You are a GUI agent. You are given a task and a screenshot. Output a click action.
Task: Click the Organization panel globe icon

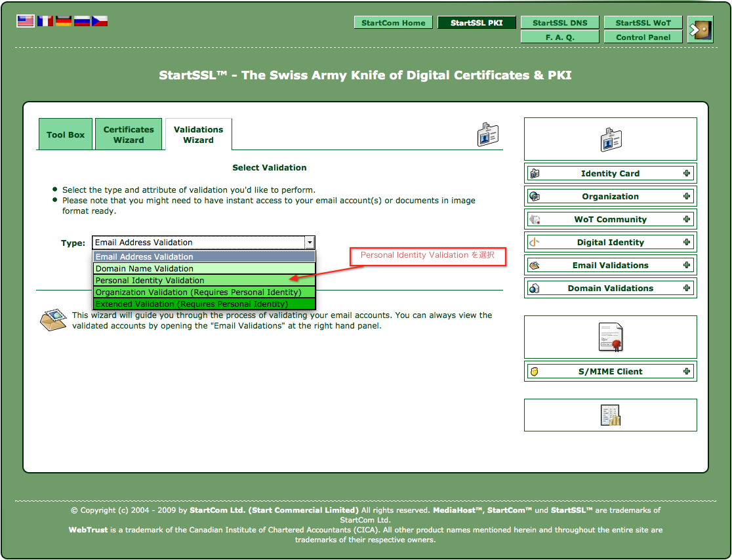click(x=535, y=197)
